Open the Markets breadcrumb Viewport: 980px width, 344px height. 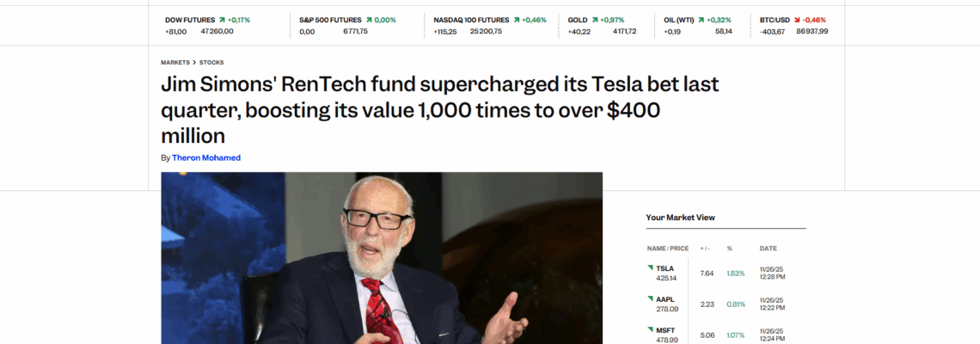pyautogui.click(x=175, y=63)
